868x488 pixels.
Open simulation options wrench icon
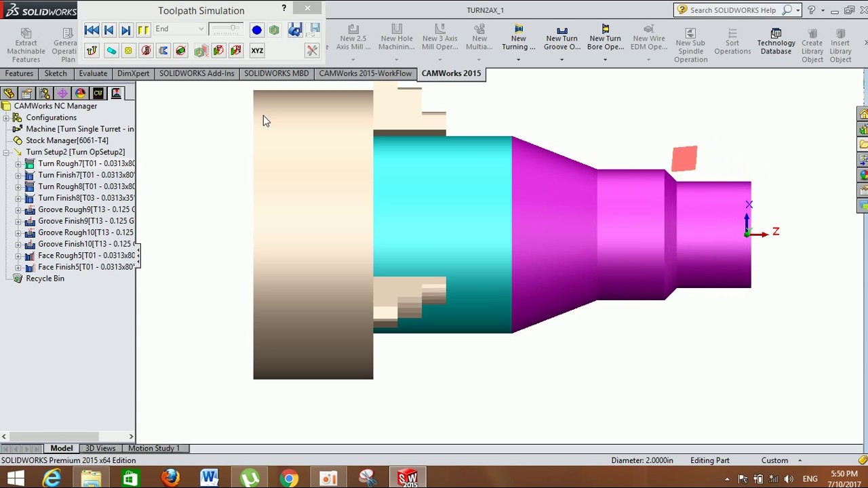tap(312, 51)
